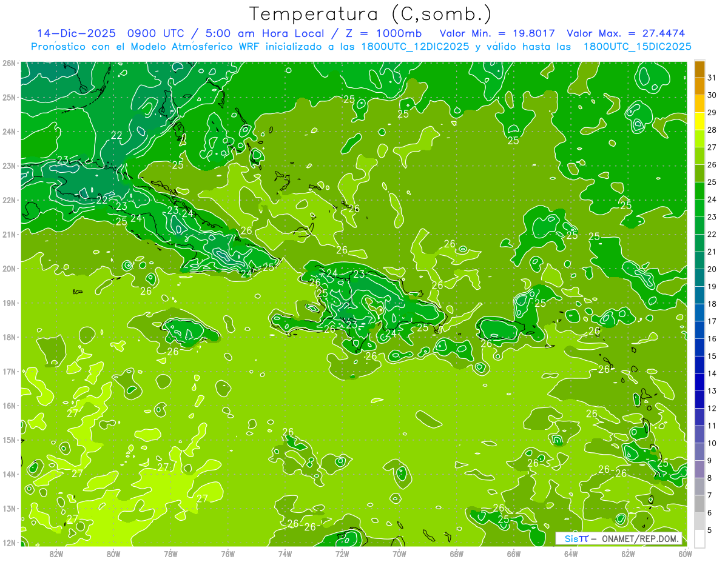Click the date '14-Dic-2025' in the header
This screenshot has height=562, width=728.
77,33
